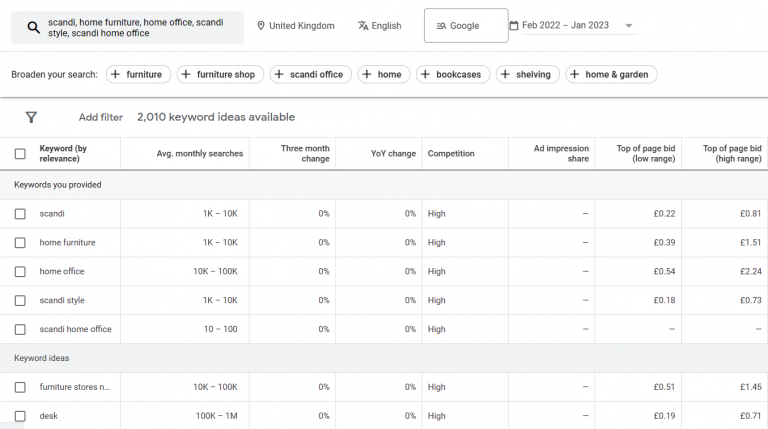Sort by Competition column header
The height and width of the screenshot is (429, 768).
click(451, 154)
